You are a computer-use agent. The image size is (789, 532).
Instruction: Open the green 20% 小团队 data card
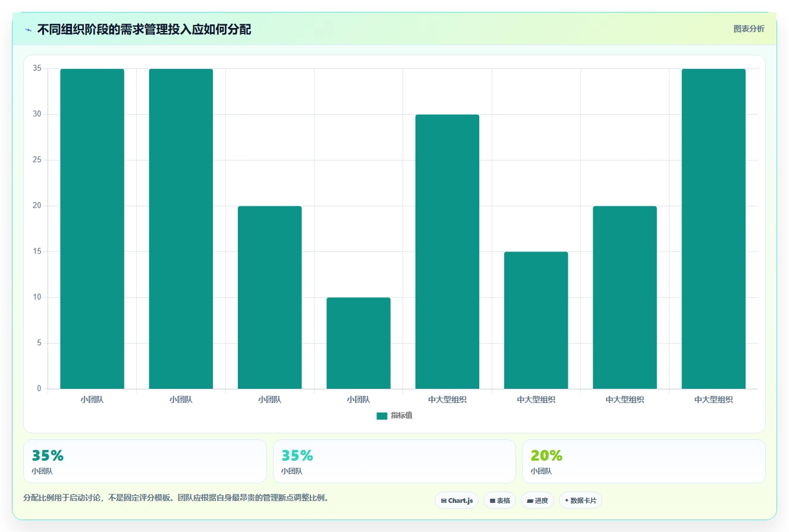point(643,461)
